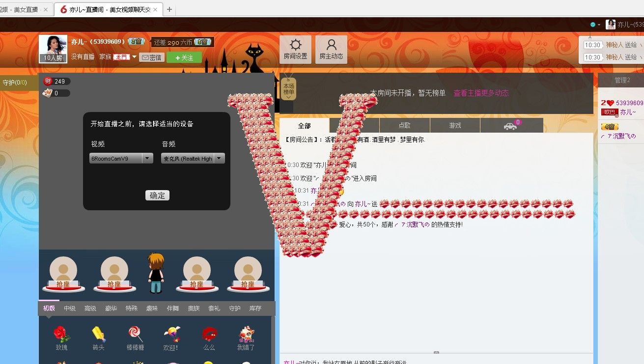Viewport: 644px width, 364px height.
Task: Click username 沉默飞の in viewer list
Action: [x=618, y=136]
